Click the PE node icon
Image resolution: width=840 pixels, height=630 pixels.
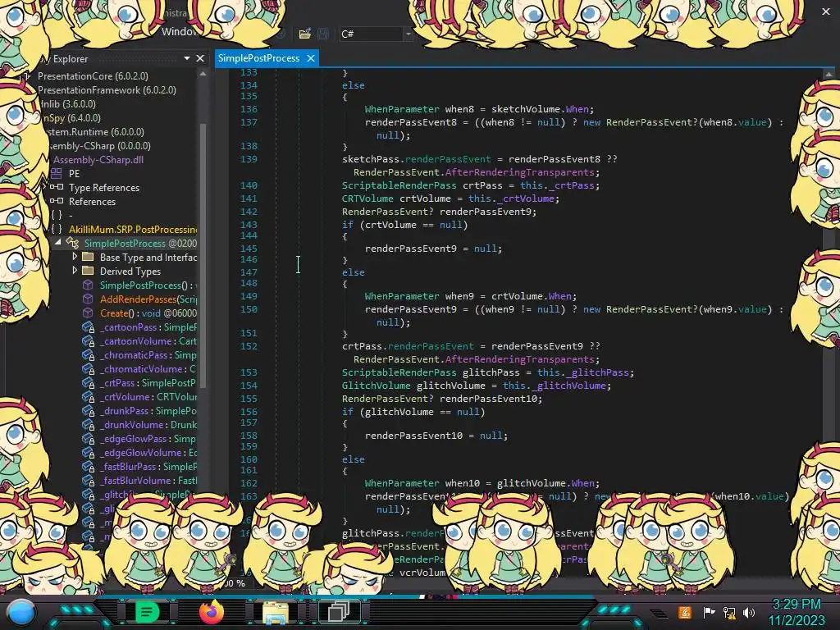(x=57, y=173)
